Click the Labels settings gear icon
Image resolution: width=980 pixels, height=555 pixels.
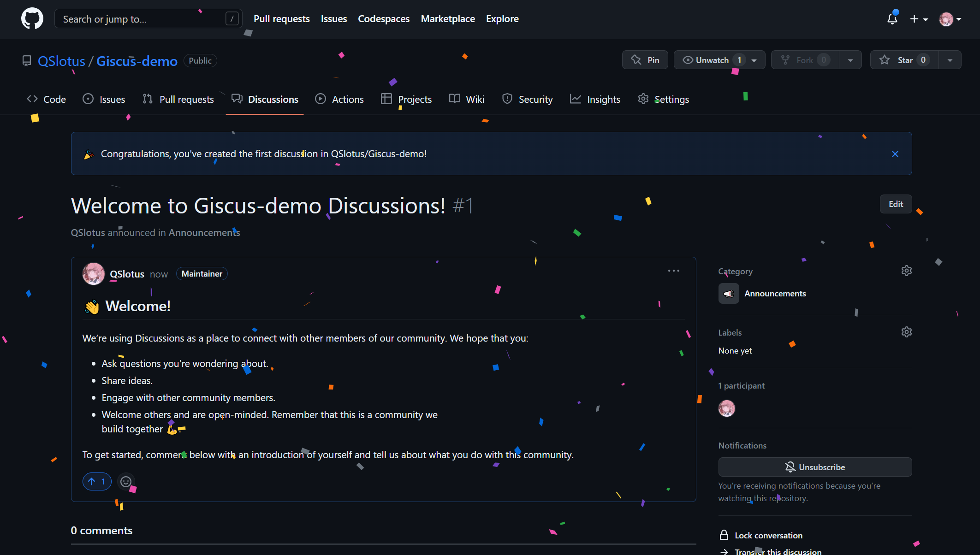tap(906, 332)
